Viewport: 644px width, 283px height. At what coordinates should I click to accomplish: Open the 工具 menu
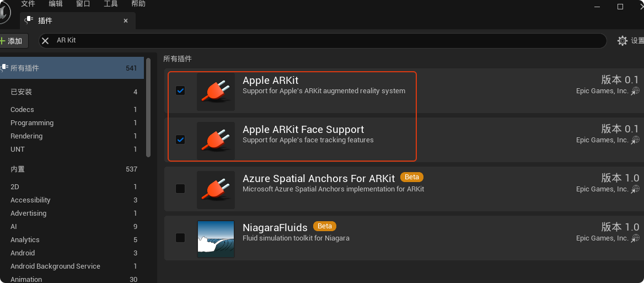point(111,4)
